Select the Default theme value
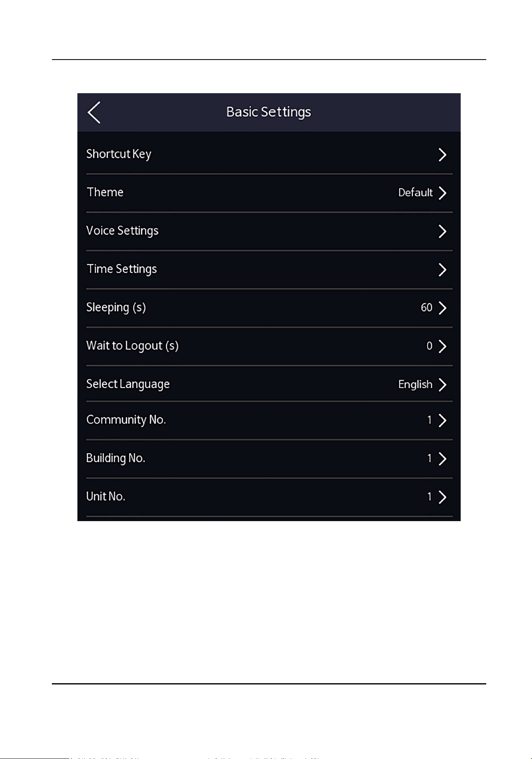Screen dimensions: 532x759 (415, 192)
